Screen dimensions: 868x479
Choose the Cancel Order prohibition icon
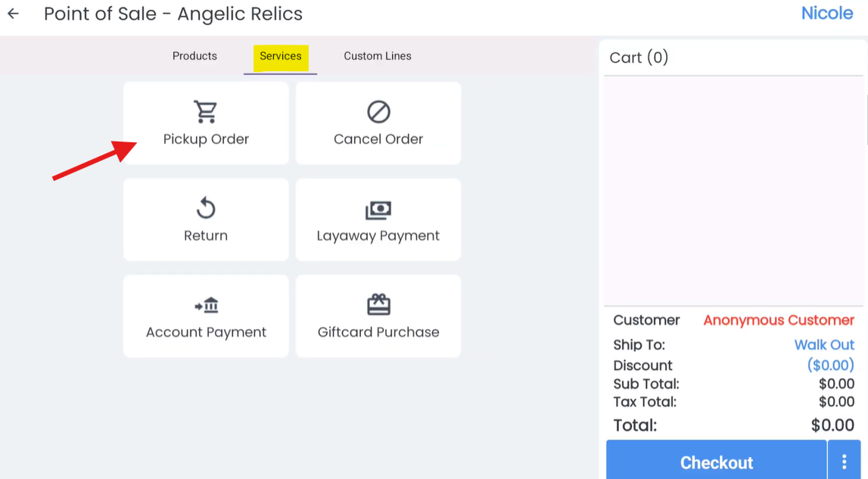click(378, 112)
